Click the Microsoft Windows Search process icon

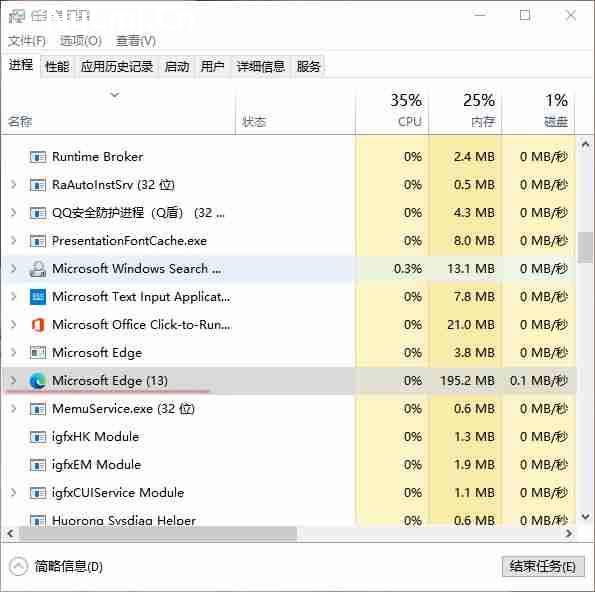38,269
